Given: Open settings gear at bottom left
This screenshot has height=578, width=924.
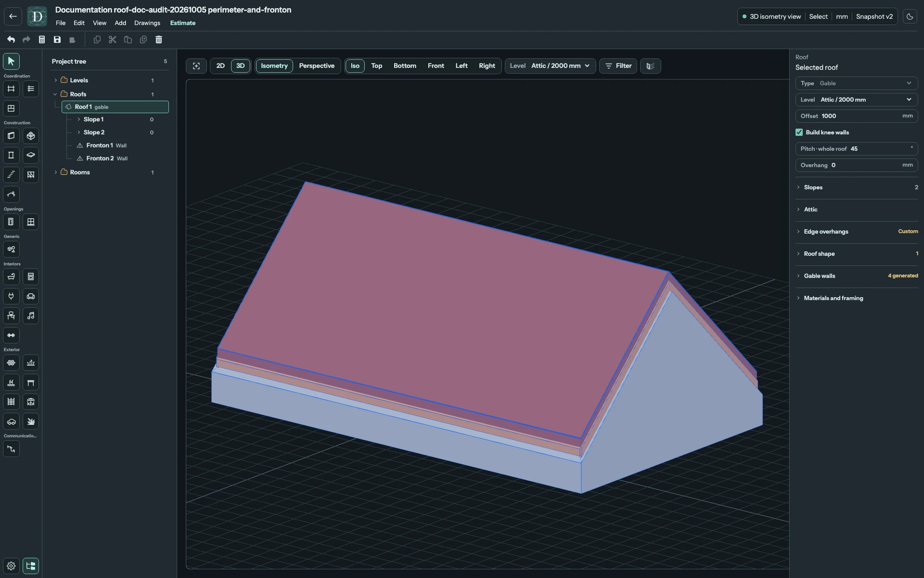Looking at the screenshot, I should pyautogui.click(x=11, y=565).
